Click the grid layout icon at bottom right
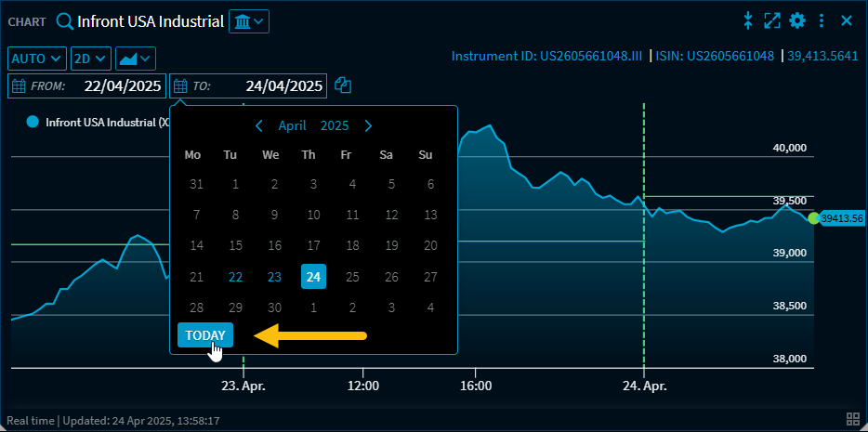Screen dimensions: 868x432 [853, 419]
